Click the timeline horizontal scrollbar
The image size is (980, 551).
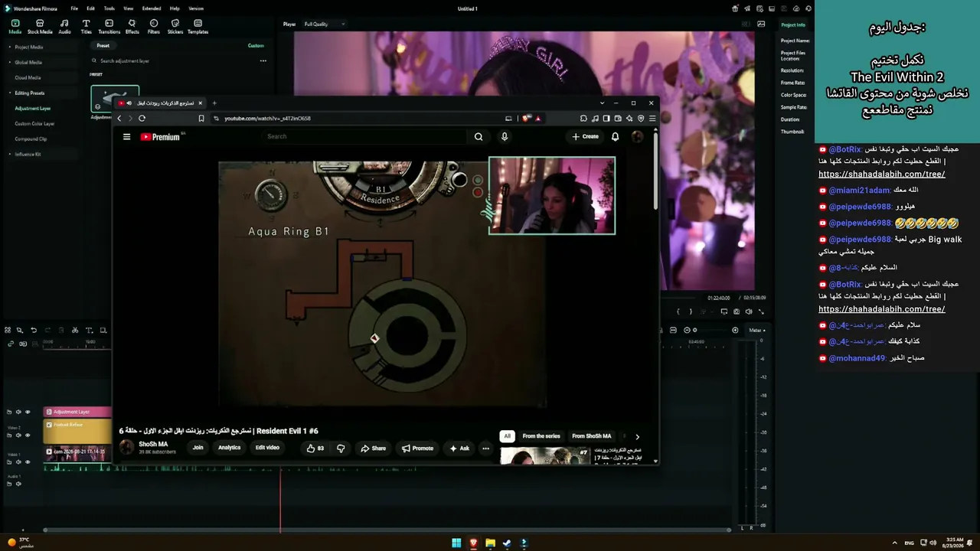[x=387, y=530]
